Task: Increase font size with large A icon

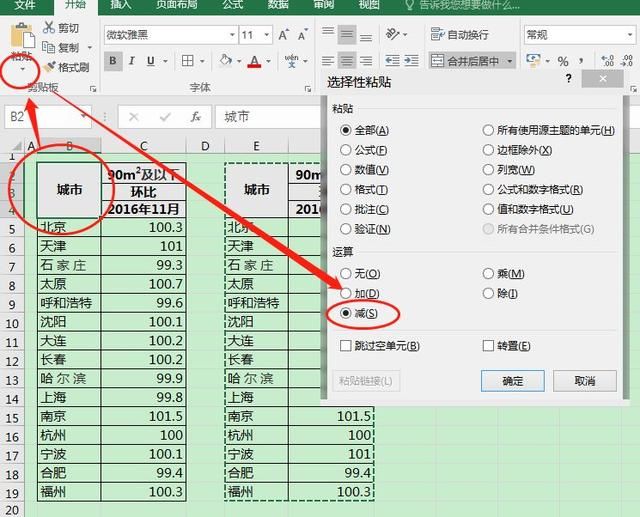Action: coord(283,35)
